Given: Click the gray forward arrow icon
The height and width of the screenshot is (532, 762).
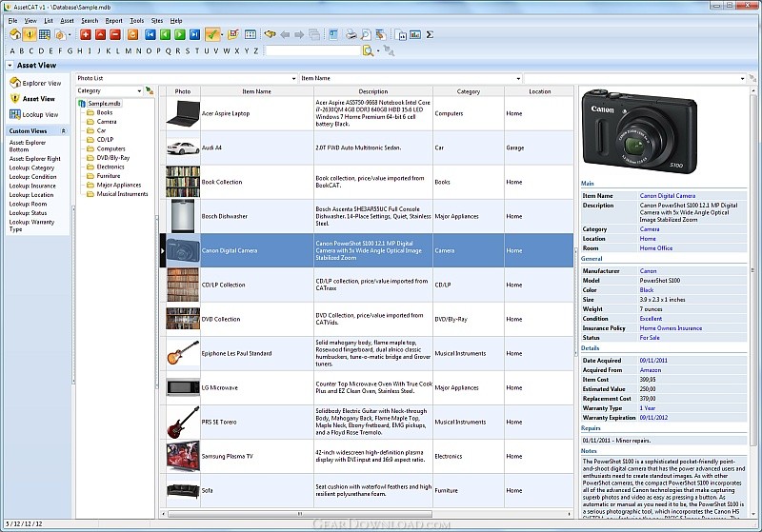Looking at the screenshot, I should point(299,34).
